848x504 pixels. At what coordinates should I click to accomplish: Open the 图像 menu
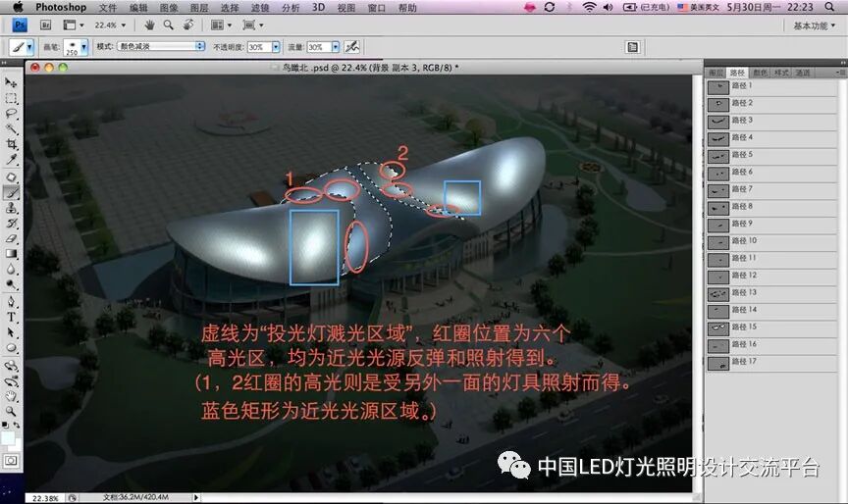tap(169, 8)
